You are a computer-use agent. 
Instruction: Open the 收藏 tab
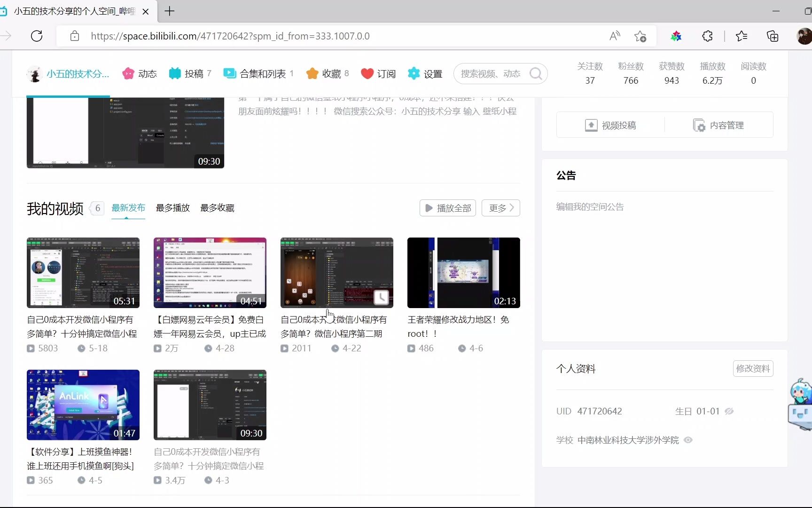[x=328, y=74]
